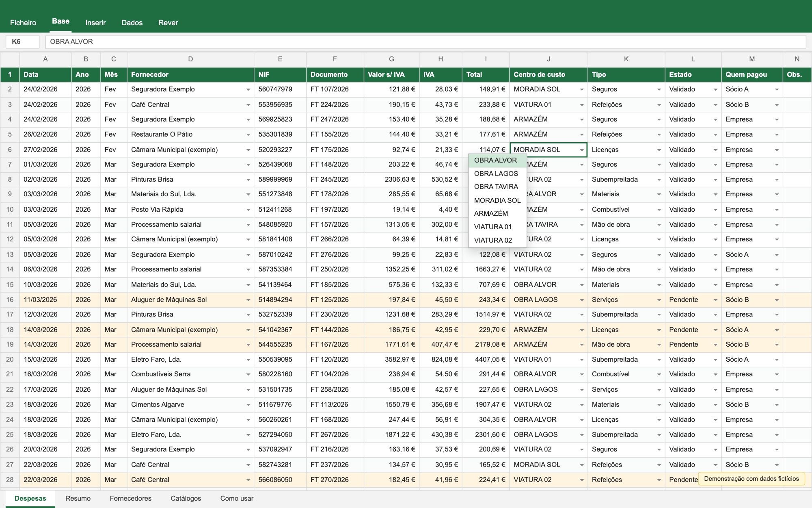Expand the Estado dropdown arrow in row 16
This screenshot has width=812, height=508.
pos(715,300)
